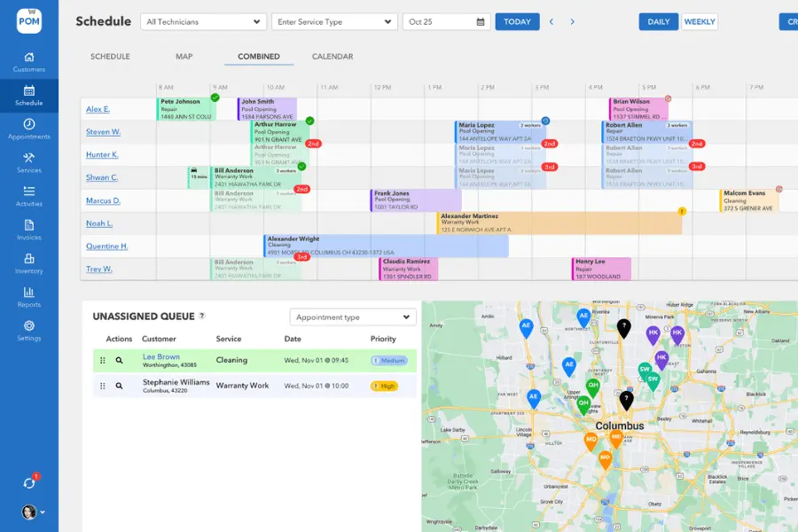The width and height of the screenshot is (798, 532).
Task: Grab drag handle of Lee Brown row
Action: pyautogui.click(x=103, y=361)
